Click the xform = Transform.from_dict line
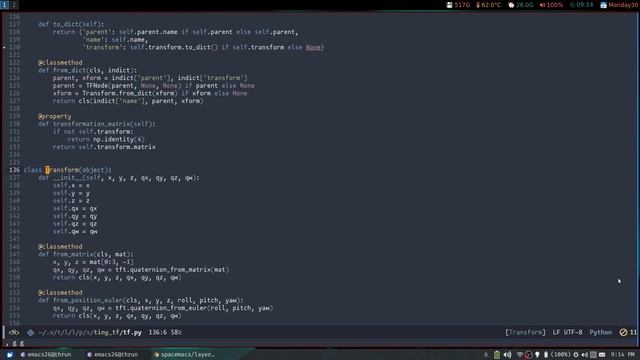The height and width of the screenshot is (360, 640). click(150, 93)
